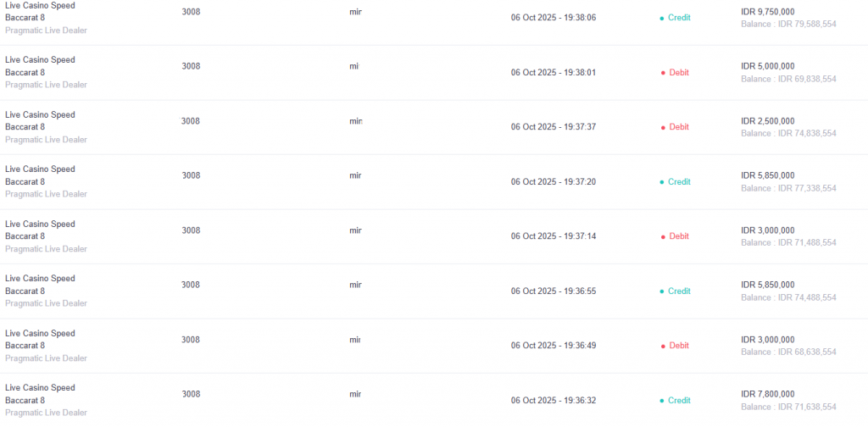Select the IDR 2,500,000 amount
This screenshot has height=427, width=868.
tap(768, 121)
